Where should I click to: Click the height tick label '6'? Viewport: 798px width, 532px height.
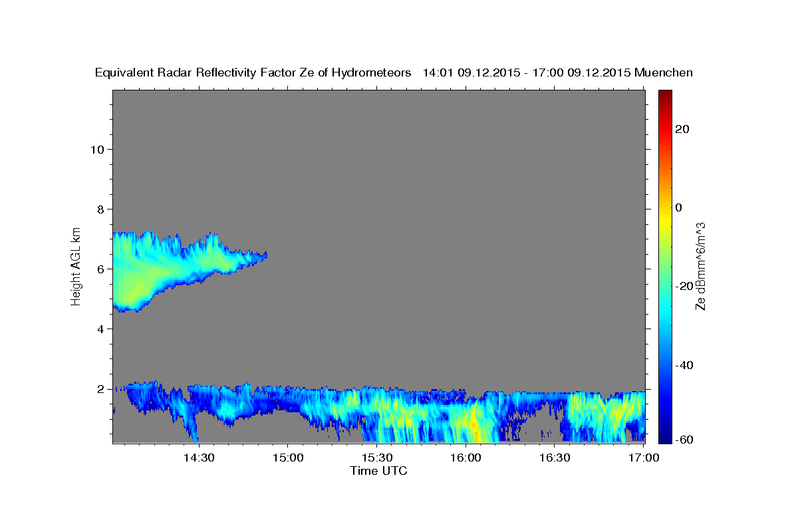100,269
